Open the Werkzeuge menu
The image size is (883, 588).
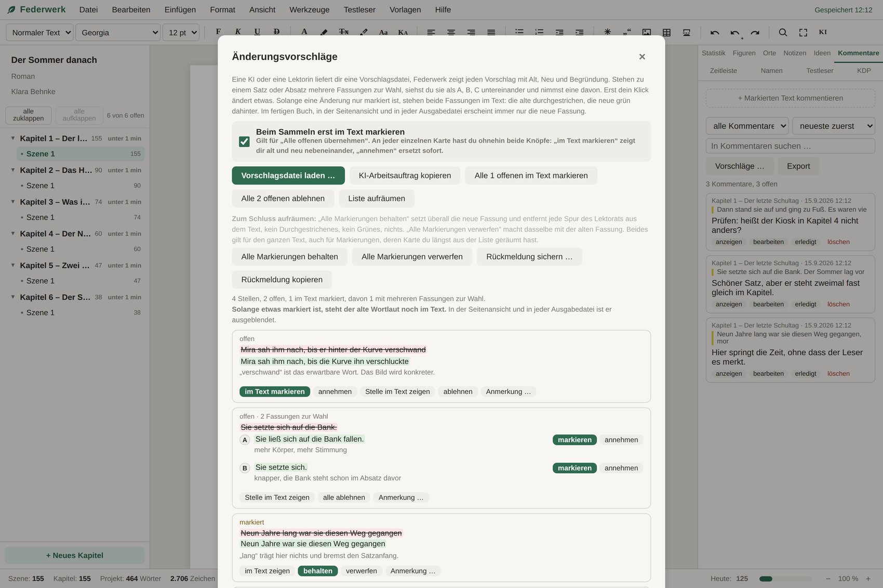click(x=310, y=9)
